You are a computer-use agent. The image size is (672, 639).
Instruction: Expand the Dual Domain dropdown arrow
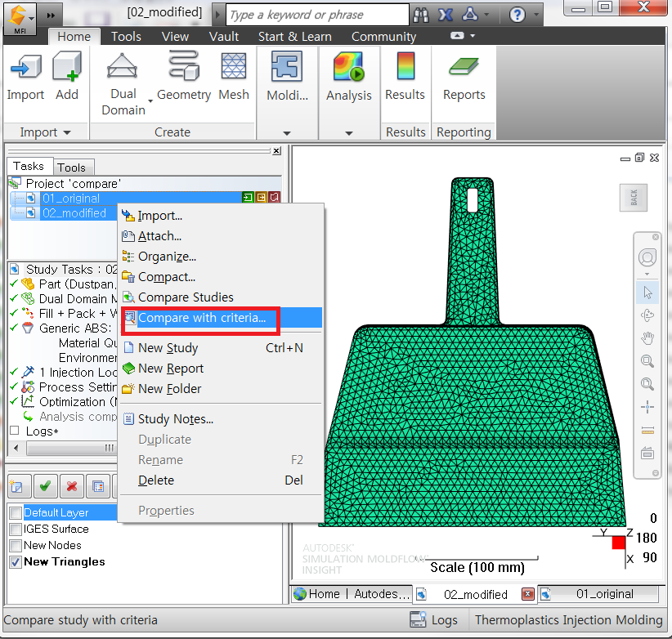pyautogui.click(x=150, y=101)
